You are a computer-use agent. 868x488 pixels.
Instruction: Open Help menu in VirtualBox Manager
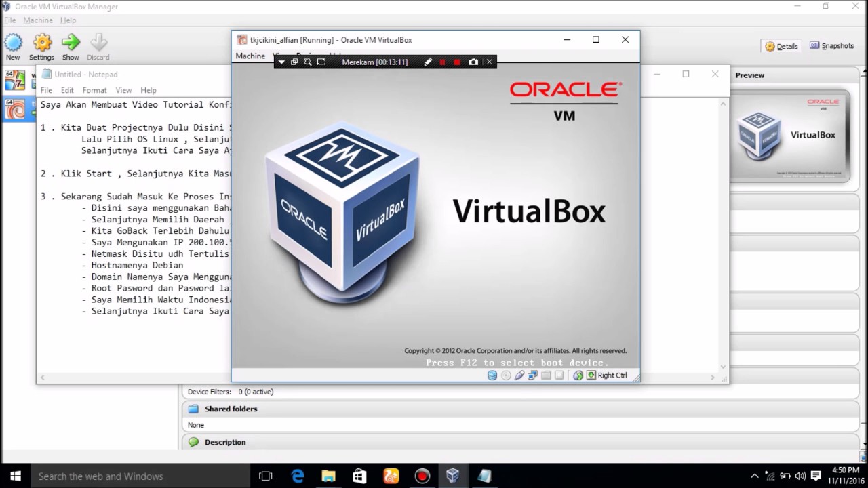68,20
